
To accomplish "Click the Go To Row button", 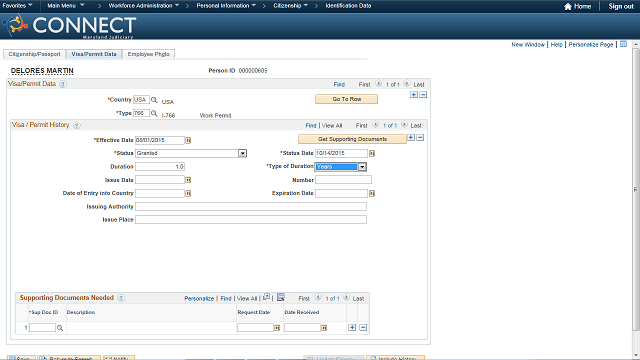I will pos(347,99).
